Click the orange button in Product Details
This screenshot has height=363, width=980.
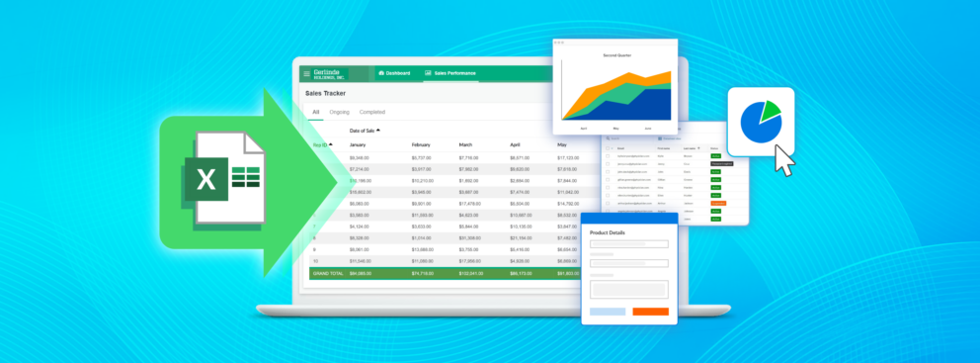tap(651, 312)
